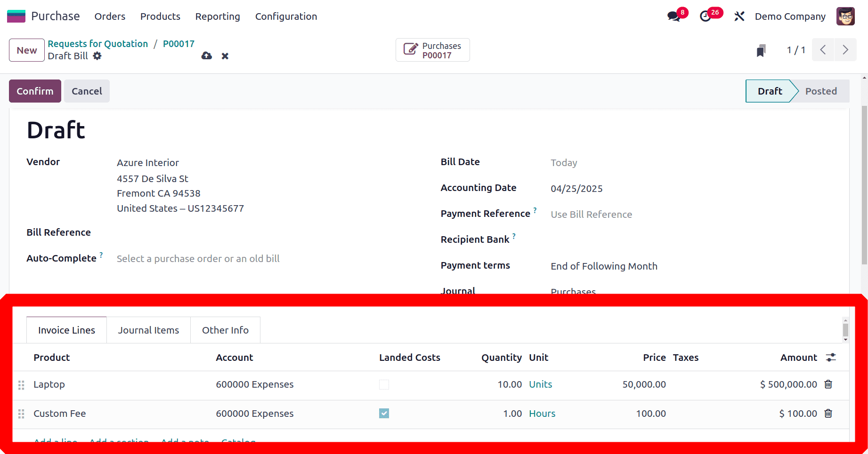Image resolution: width=868 pixels, height=454 pixels.
Task: Save the record with the cloud upload icon
Action: click(x=206, y=56)
